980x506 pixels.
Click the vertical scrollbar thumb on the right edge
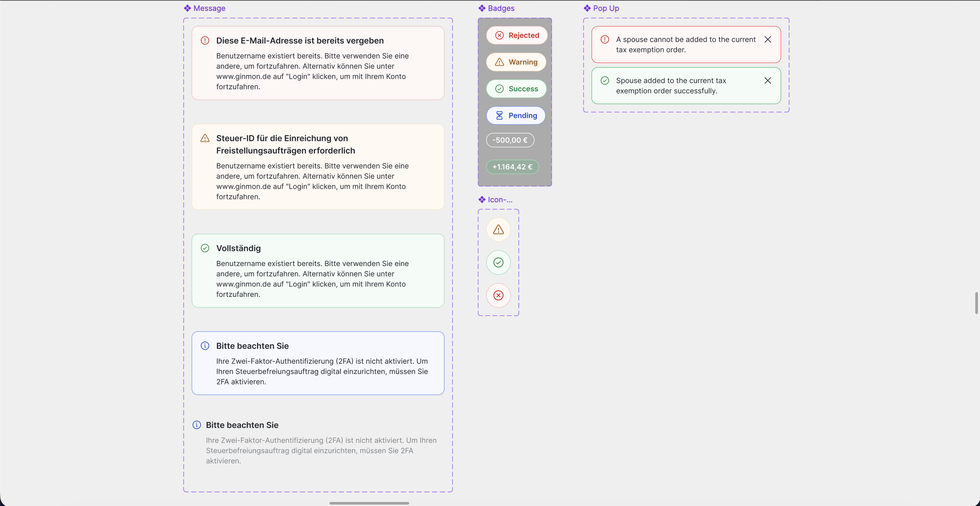(x=976, y=303)
